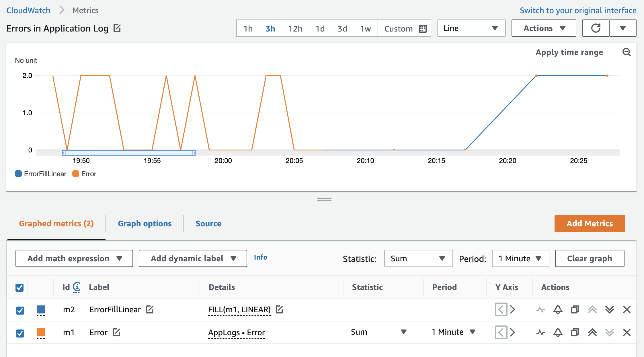Edit the FILL(m1, LINEAR) expression

(279, 309)
